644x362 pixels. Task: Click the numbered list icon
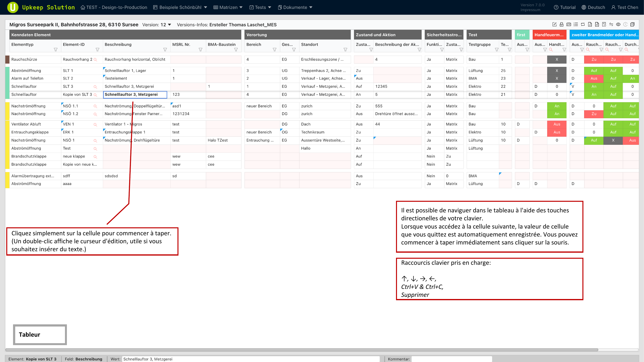pos(576,24)
